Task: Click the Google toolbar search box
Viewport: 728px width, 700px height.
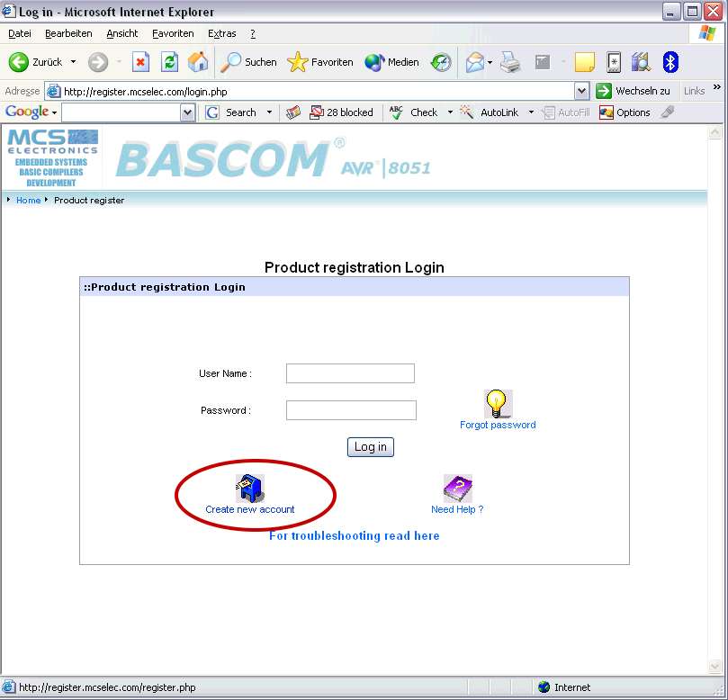Action: pyautogui.click(x=121, y=112)
